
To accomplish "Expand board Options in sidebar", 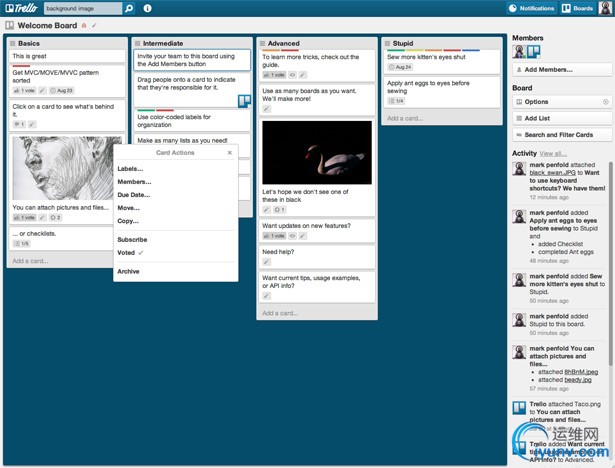I will point(562,102).
